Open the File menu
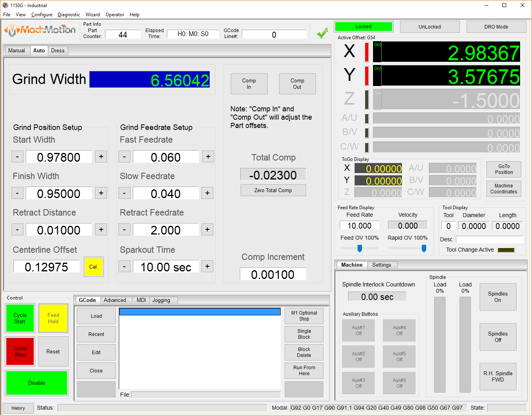 [7, 15]
